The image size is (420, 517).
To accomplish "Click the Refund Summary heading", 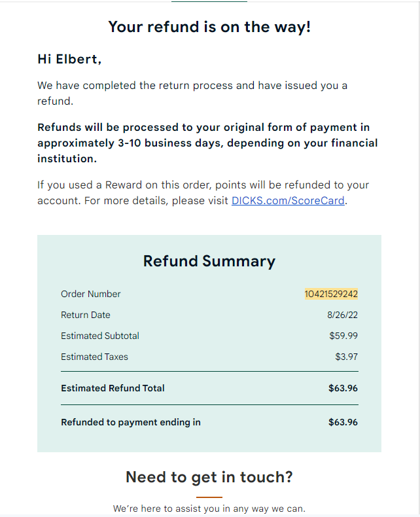I will (209, 261).
